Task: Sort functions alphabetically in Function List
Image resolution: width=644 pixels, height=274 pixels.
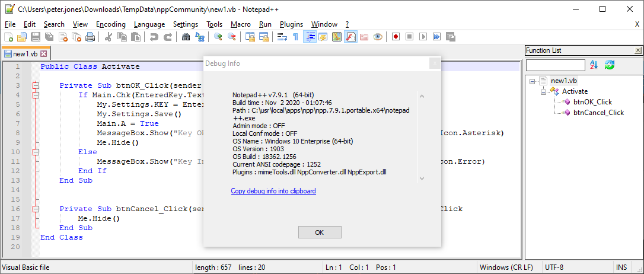Action: pos(594,65)
